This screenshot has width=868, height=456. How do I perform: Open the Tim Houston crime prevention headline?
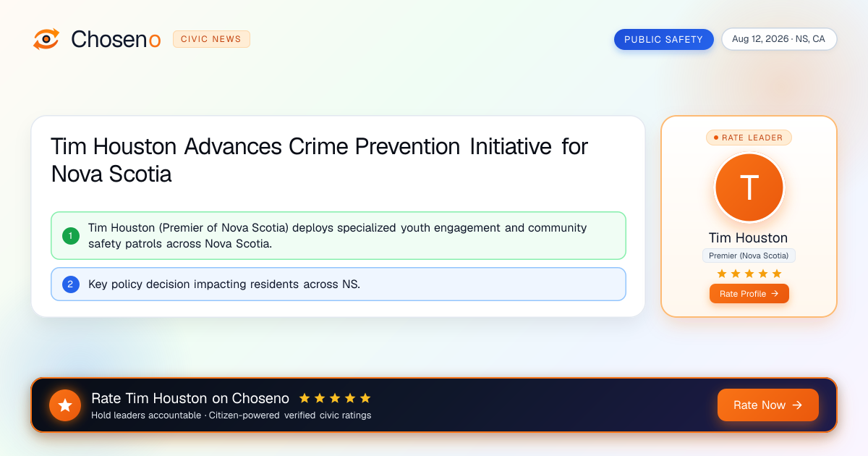click(319, 160)
